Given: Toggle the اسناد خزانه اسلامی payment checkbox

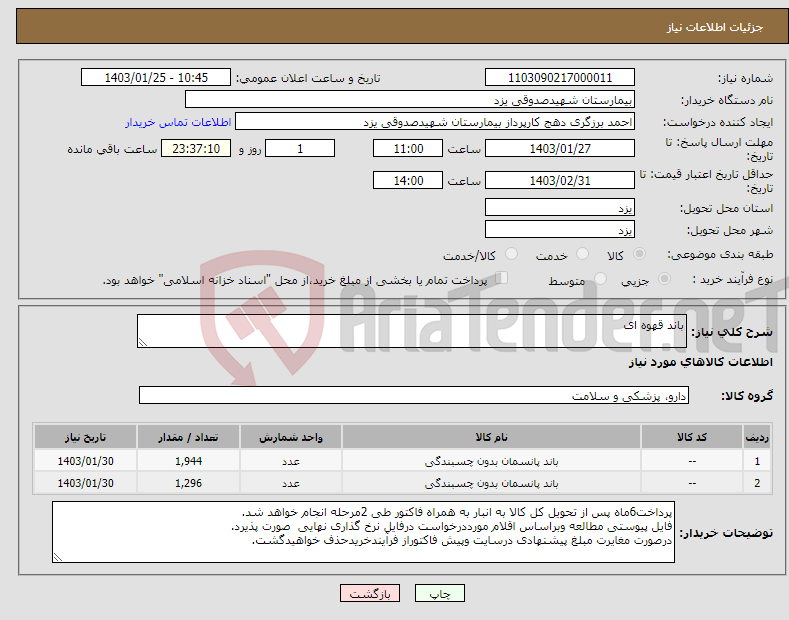Looking at the screenshot, I should click(502, 278).
